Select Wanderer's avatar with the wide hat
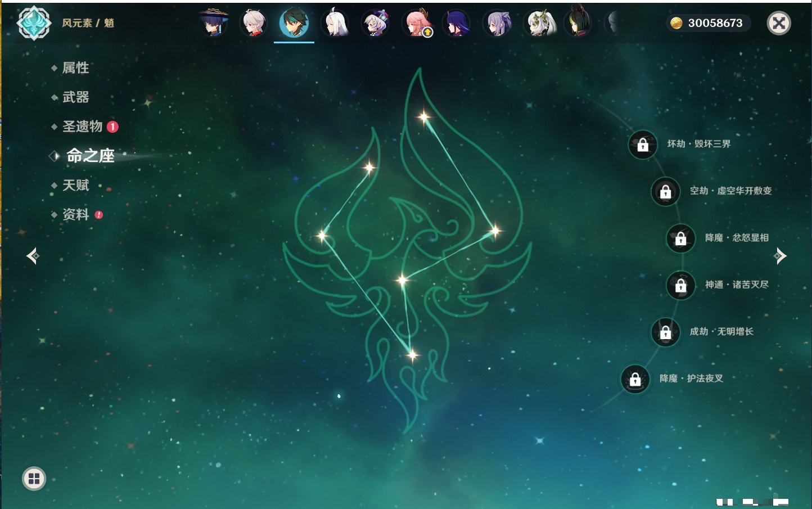The height and width of the screenshot is (509, 812). (x=214, y=22)
